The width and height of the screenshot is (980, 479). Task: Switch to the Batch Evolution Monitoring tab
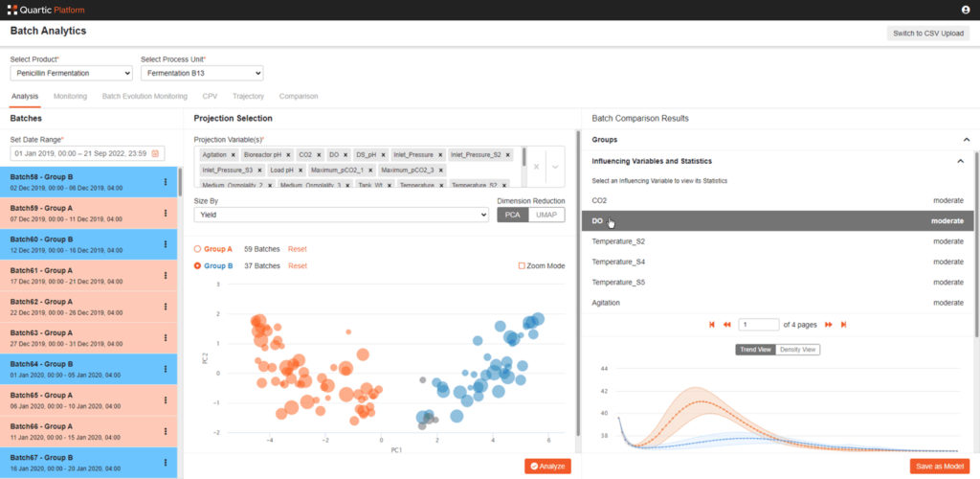(145, 97)
